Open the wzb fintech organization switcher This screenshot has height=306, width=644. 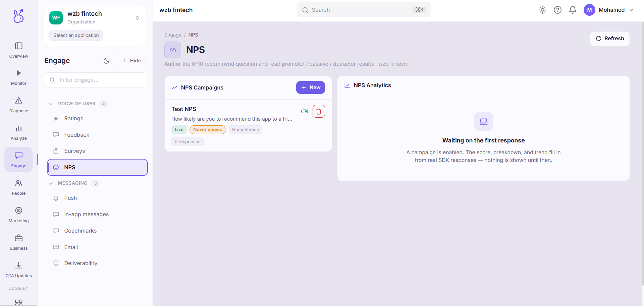(95, 18)
